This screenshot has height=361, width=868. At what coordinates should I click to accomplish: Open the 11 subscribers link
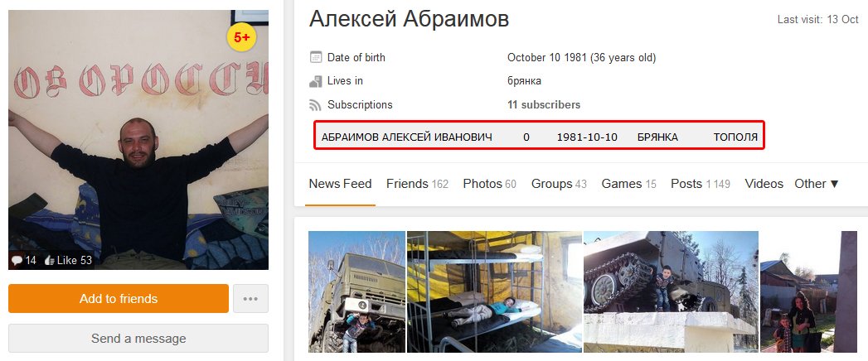544,104
